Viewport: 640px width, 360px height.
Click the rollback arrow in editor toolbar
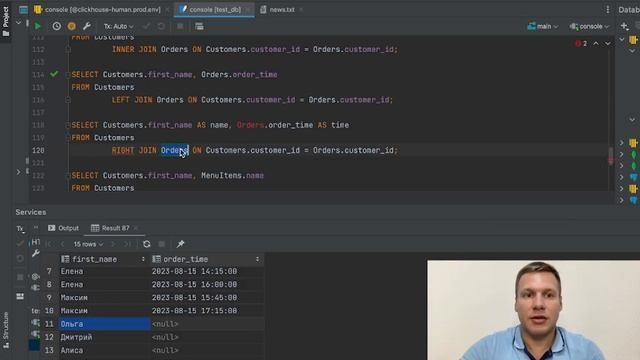tap(161, 26)
